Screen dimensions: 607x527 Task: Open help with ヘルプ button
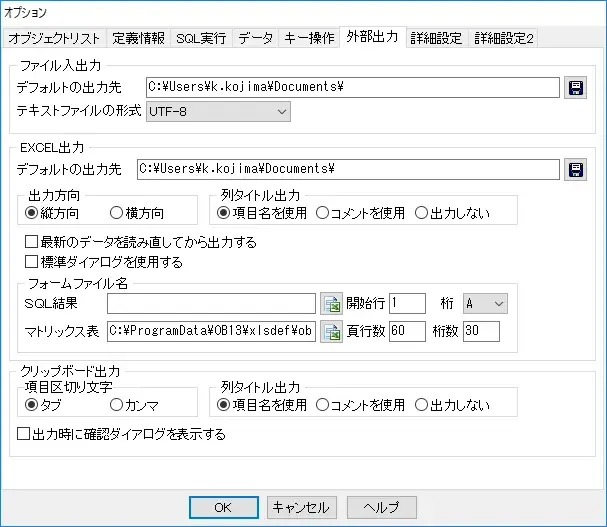382,507
